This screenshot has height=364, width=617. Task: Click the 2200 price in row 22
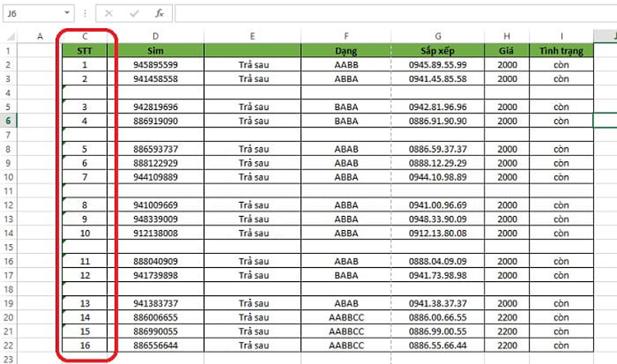tap(507, 345)
